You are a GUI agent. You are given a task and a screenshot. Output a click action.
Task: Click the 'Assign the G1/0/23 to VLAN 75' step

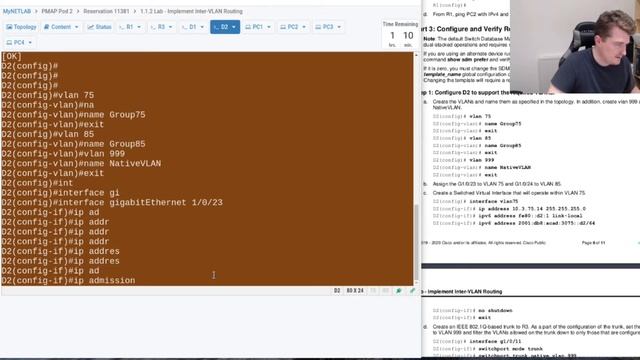(497, 184)
